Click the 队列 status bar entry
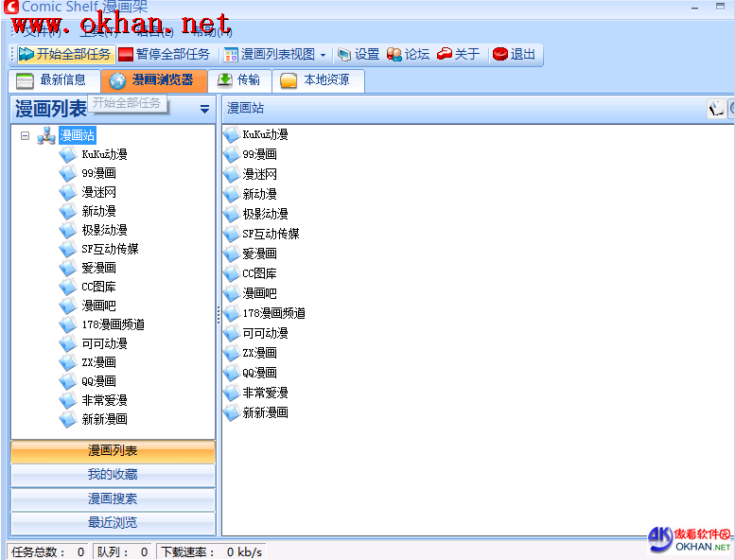 click(x=122, y=552)
